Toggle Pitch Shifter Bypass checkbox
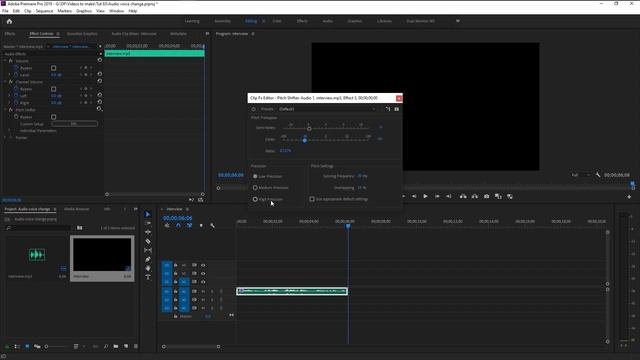 point(53,117)
